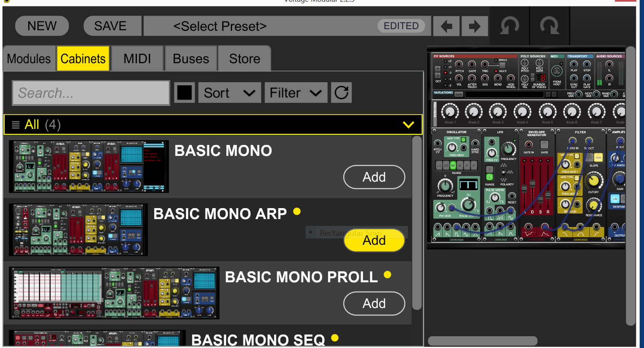Add the BASIC MONO ARP cabinet
This screenshot has height=348, width=644.
[x=374, y=240]
